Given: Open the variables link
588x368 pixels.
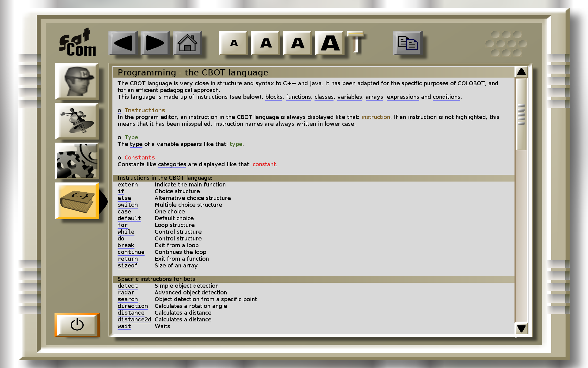Looking at the screenshot, I should coord(349,97).
